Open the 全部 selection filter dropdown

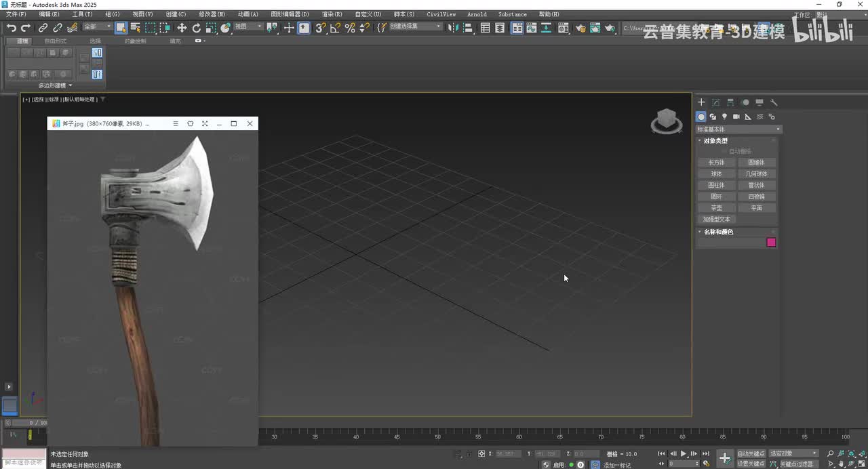(98, 27)
